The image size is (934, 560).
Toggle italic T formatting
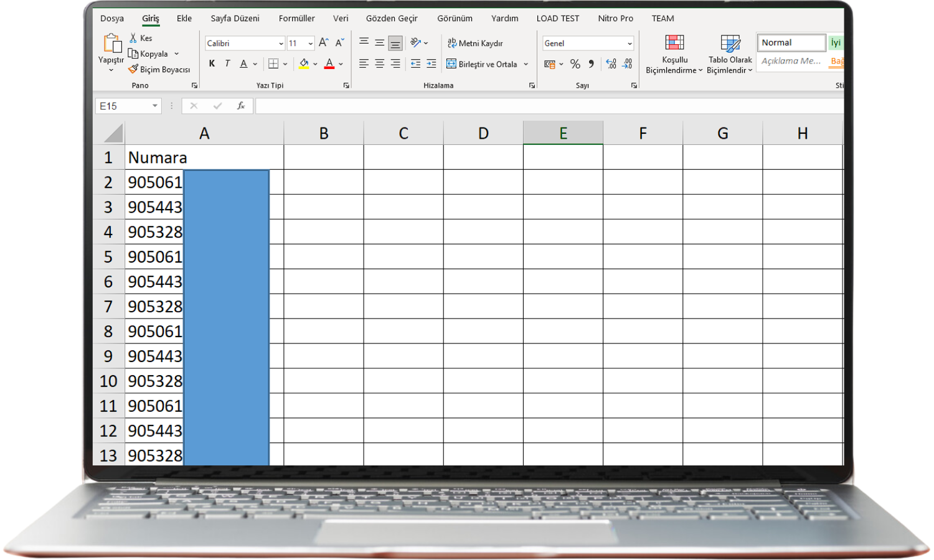click(x=227, y=63)
